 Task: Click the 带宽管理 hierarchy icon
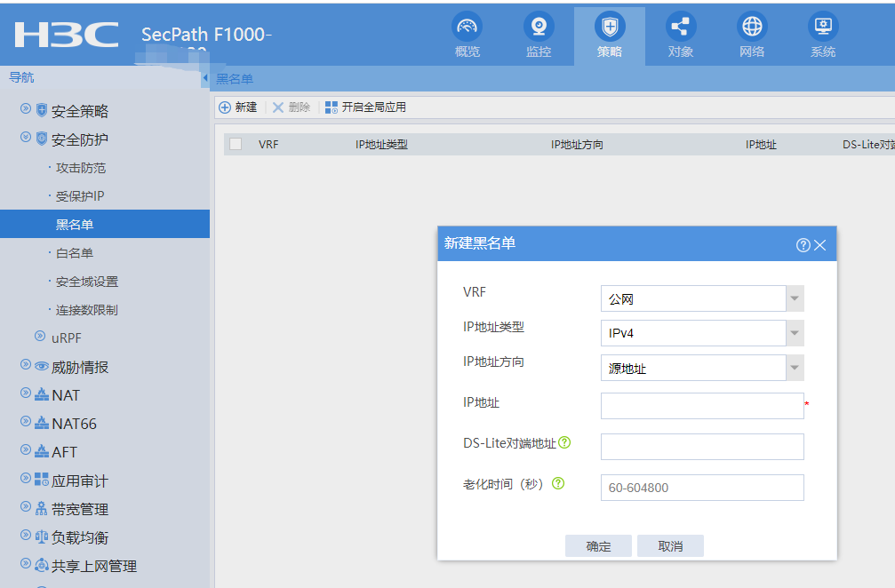coord(42,508)
